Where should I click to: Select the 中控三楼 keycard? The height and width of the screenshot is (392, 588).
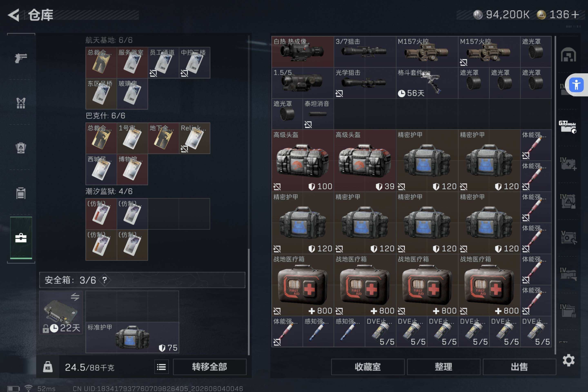coord(194,63)
